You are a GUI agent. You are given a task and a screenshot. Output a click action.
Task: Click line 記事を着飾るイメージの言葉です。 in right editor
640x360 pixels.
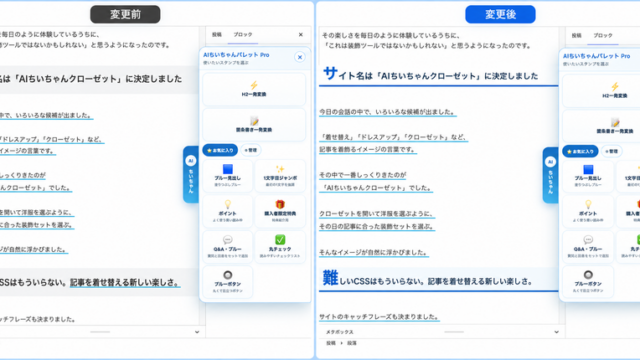click(367, 149)
